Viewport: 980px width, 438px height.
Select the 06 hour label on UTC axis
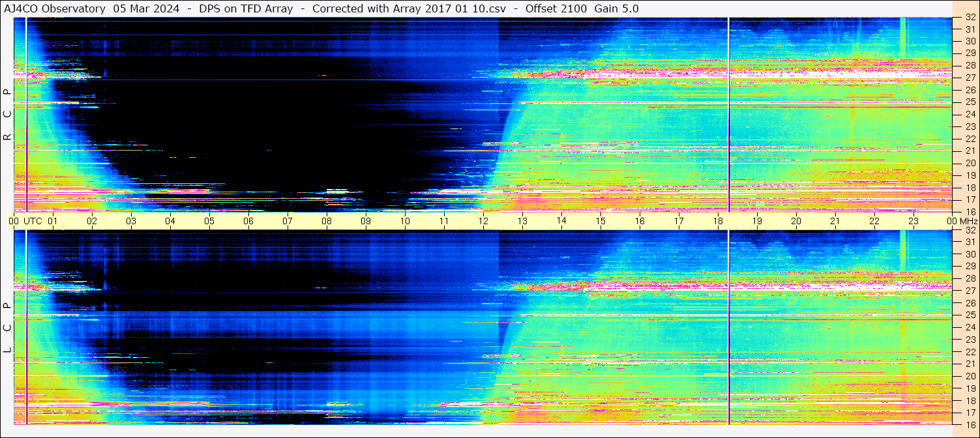click(248, 221)
